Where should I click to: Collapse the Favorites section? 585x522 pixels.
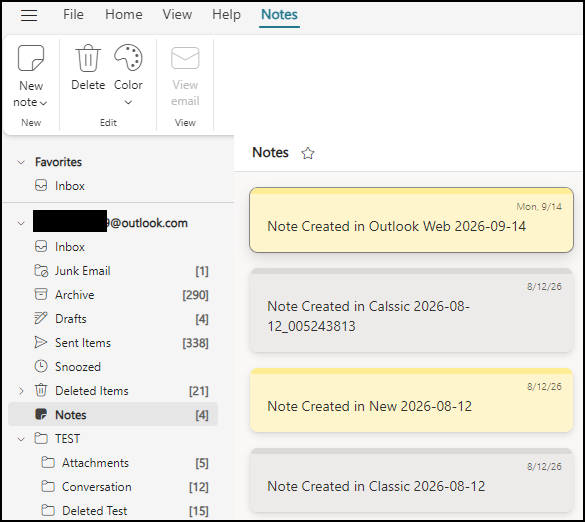point(21,162)
